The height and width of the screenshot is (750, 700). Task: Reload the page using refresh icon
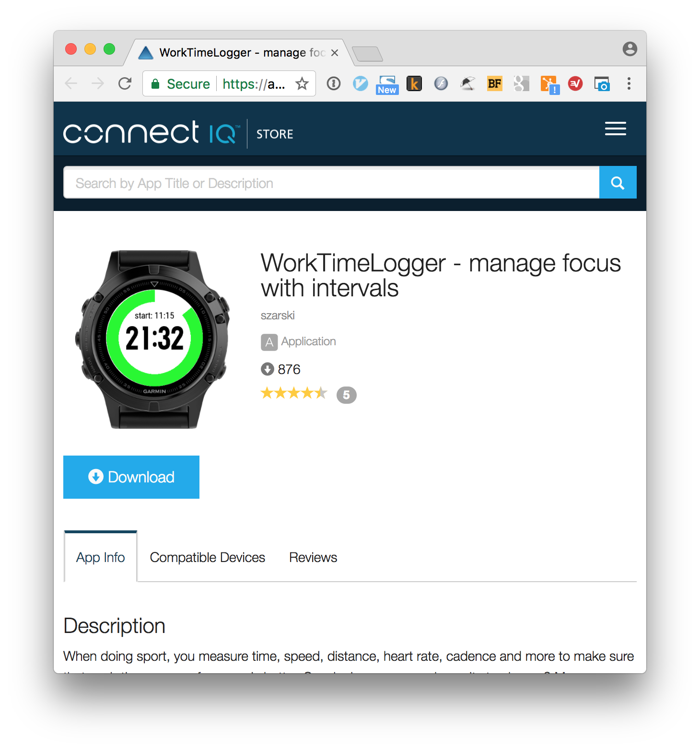(x=125, y=84)
